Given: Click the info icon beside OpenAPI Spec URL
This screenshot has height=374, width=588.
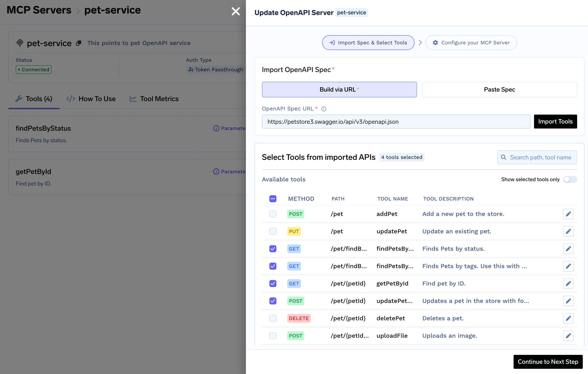Looking at the screenshot, I should pyautogui.click(x=324, y=109).
